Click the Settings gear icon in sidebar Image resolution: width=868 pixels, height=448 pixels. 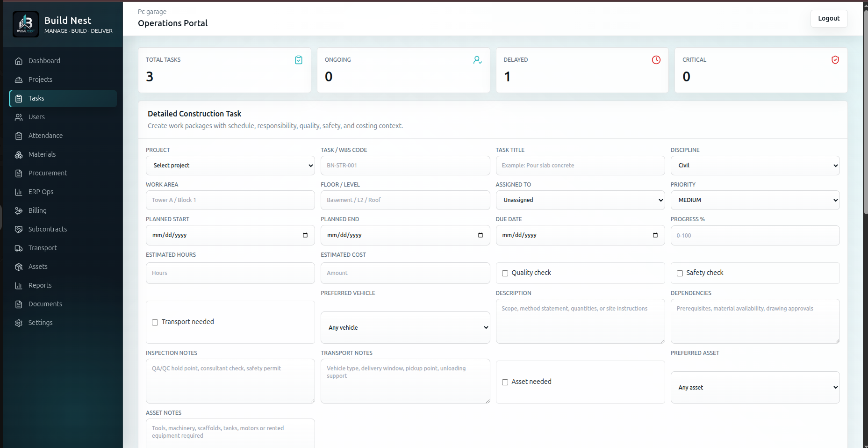click(19, 323)
